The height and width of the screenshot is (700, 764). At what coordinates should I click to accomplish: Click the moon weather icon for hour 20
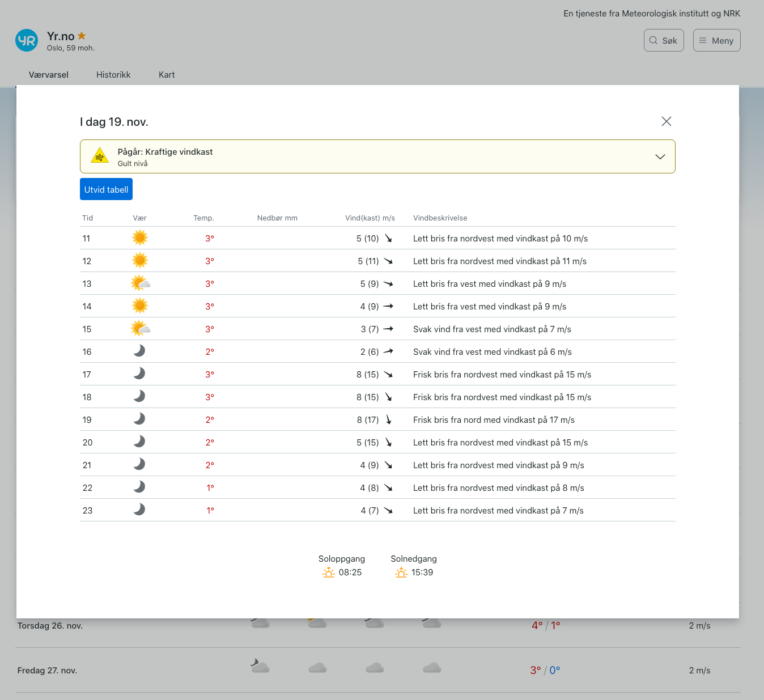[x=139, y=442]
